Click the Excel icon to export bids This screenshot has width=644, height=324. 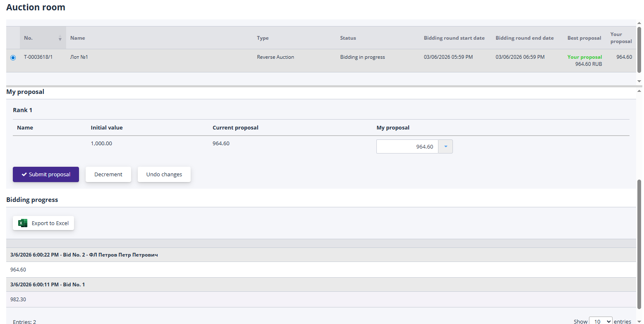pyautogui.click(x=23, y=223)
